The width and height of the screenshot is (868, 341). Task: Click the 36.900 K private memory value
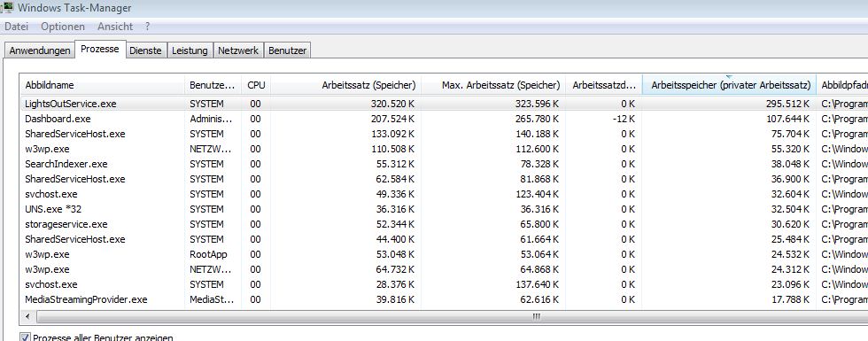(789, 179)
